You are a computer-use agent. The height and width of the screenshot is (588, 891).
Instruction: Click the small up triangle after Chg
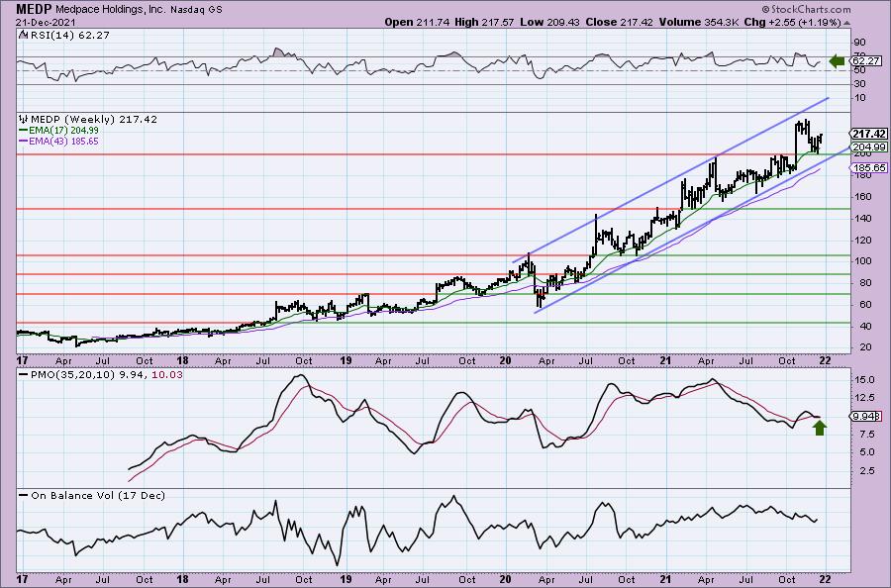tap(846, 23)
